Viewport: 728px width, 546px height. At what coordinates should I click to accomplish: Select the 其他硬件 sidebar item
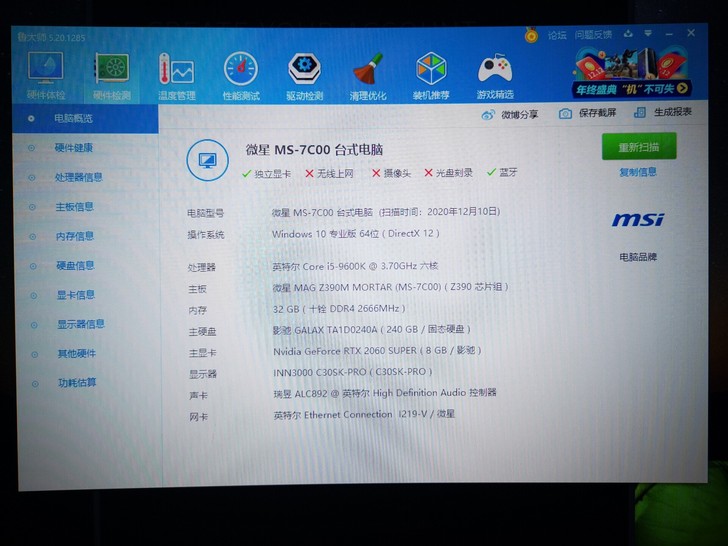[77, 354]
